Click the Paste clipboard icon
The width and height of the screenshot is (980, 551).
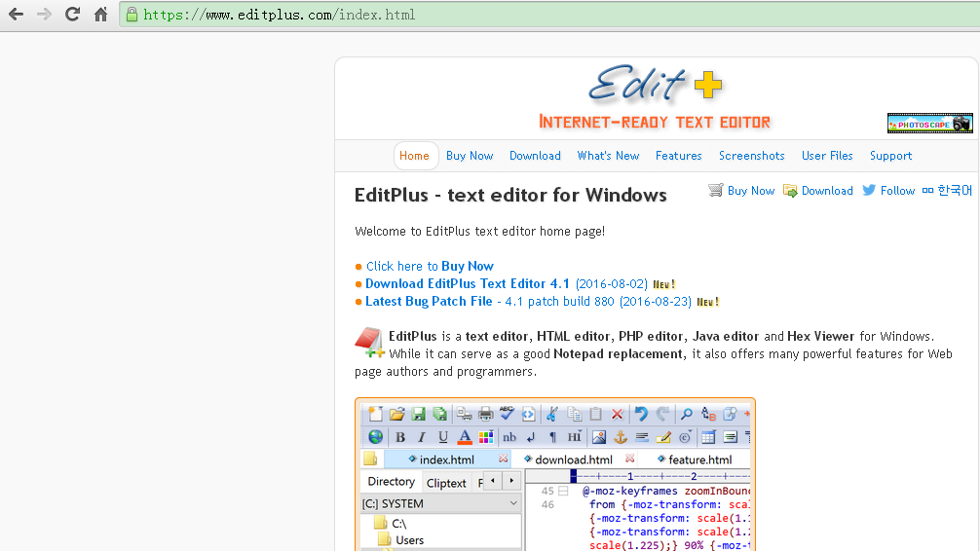(595, 414)
